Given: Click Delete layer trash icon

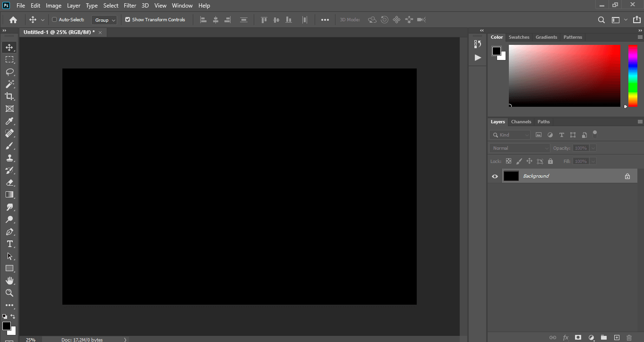Looking at the screenshot, I should [629, 337].
